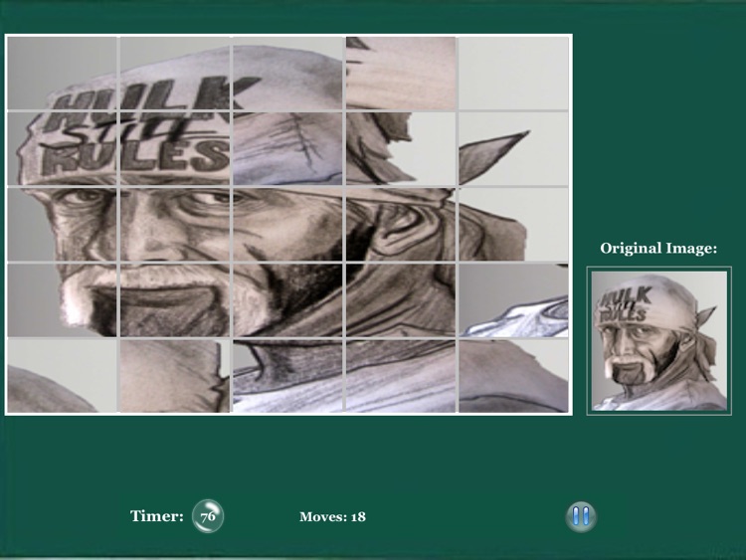The height and width of the screenshot is (560, 746).
Task: Select gray tile with blue-white shirt fragment
Action: pos(513,300)
